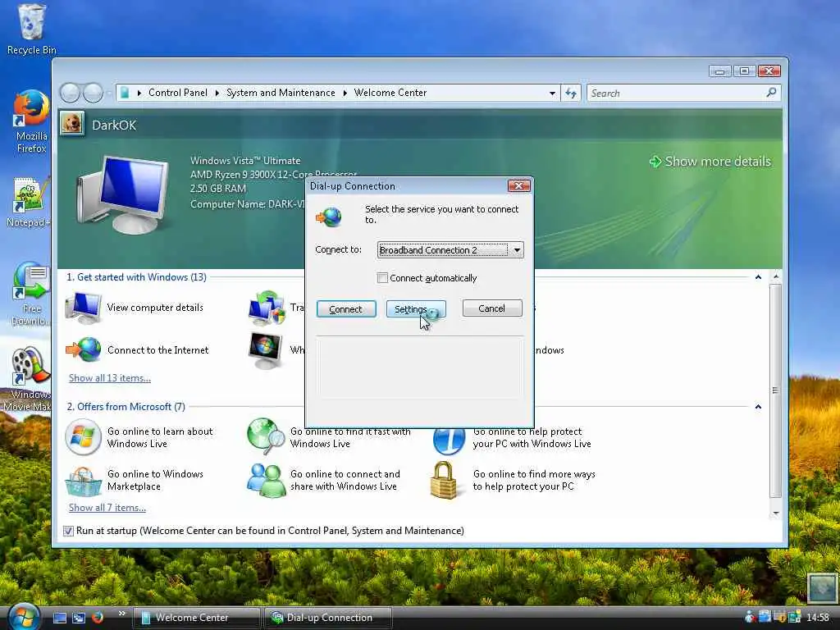
Task: Click the Start orb button
Action: coord(23,616)
